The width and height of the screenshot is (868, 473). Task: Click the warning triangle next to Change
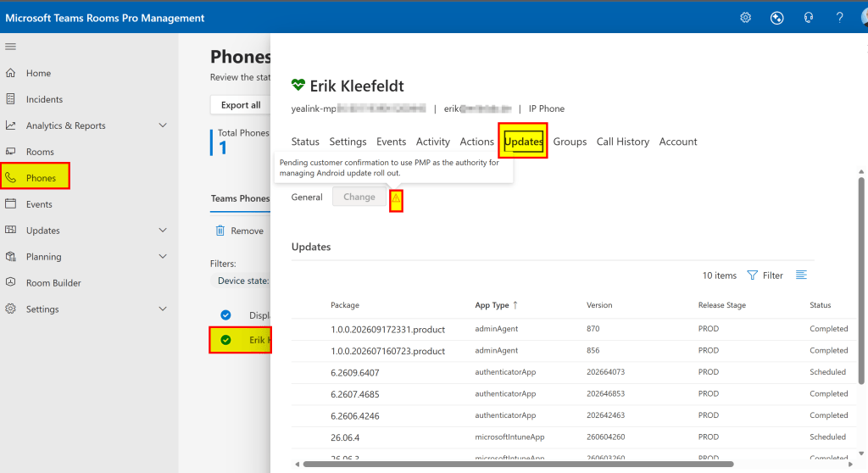coord(396,198)
